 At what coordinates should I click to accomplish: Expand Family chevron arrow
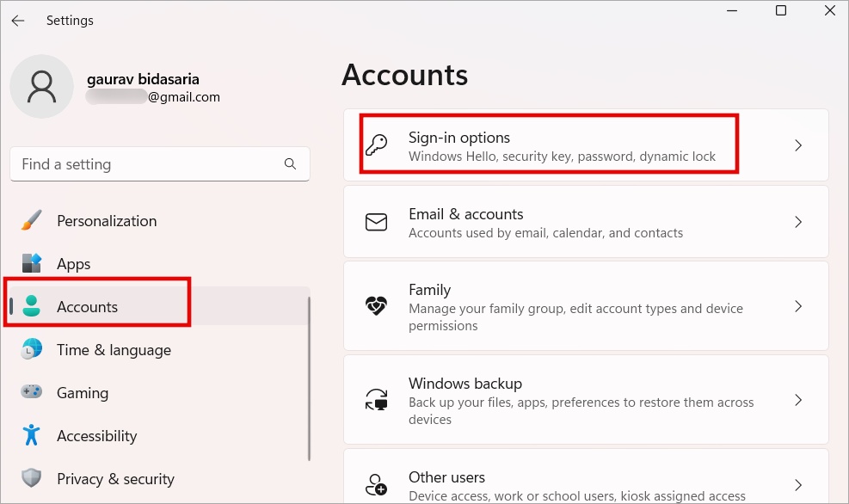(798, 306)
